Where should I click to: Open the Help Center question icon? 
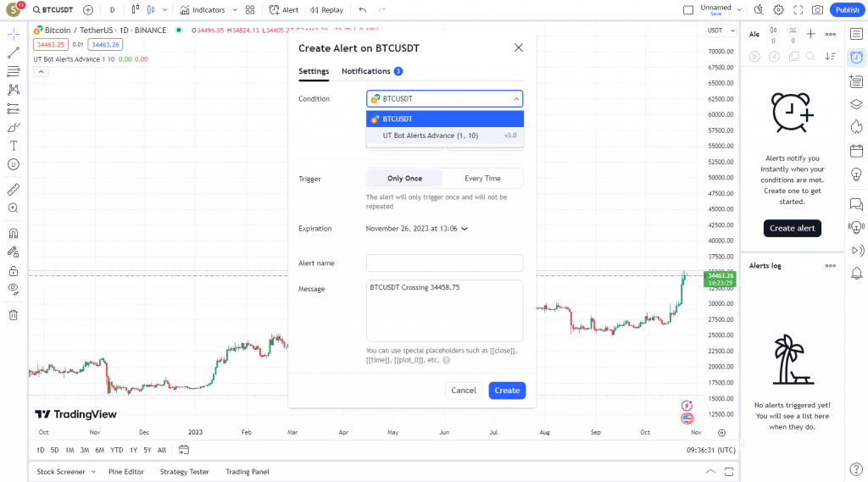click(856, 470)
